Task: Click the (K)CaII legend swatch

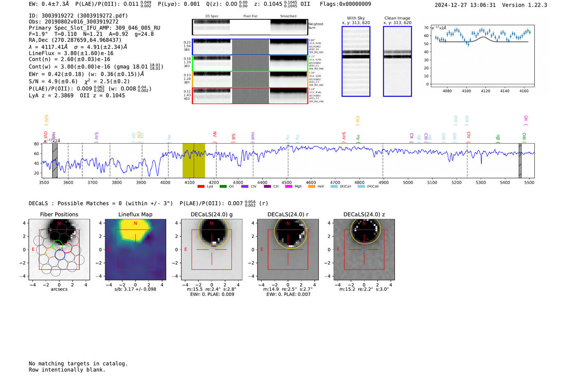Action: (334, 186)
